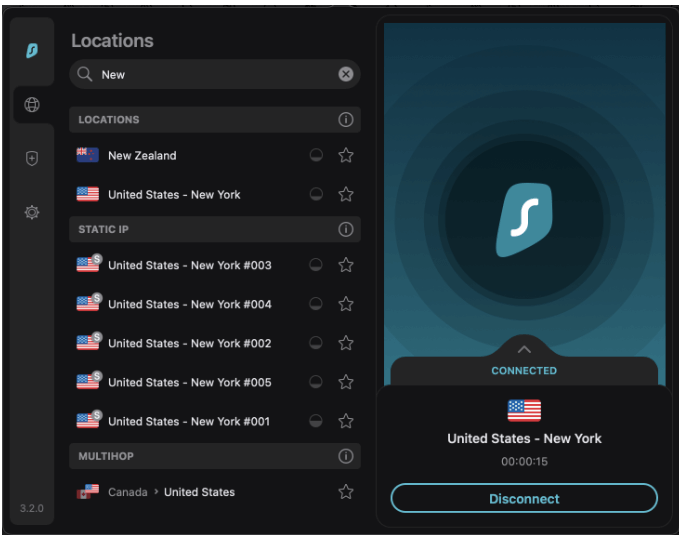Click the CONNECTED status label
This screenshot has width=681, height=541.
coord(524,370)
